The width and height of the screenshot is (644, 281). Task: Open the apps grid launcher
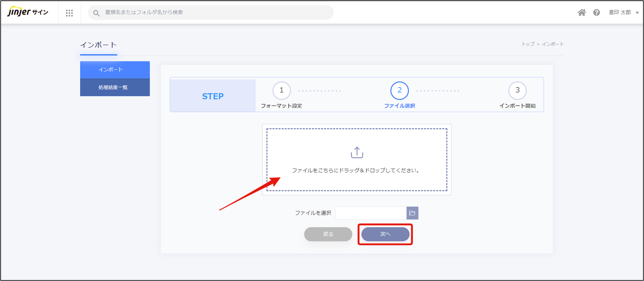coord(69,13)
